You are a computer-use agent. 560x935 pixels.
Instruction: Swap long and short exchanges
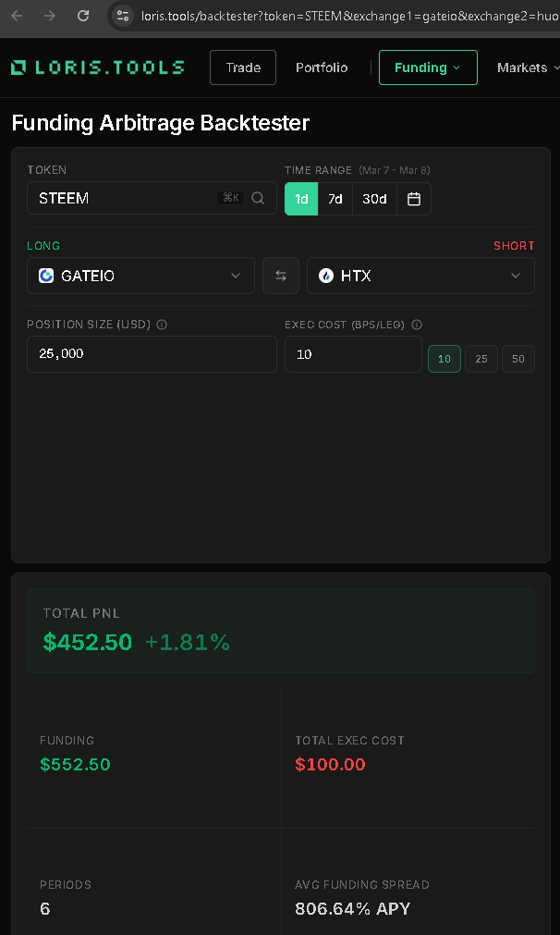pyautogui.click(x=281, y=276)
